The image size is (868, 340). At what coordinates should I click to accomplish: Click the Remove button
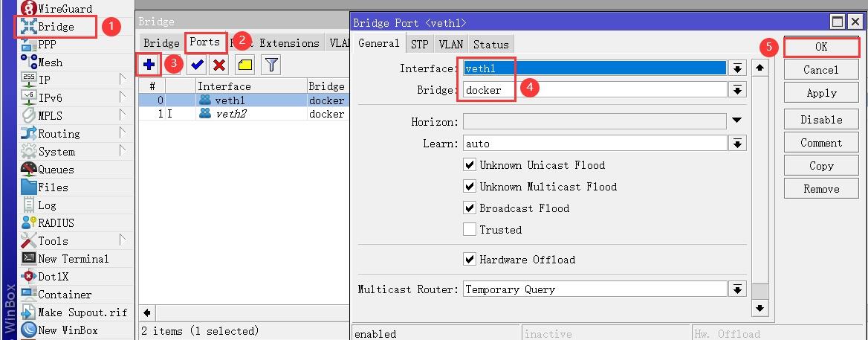(821, 189)
